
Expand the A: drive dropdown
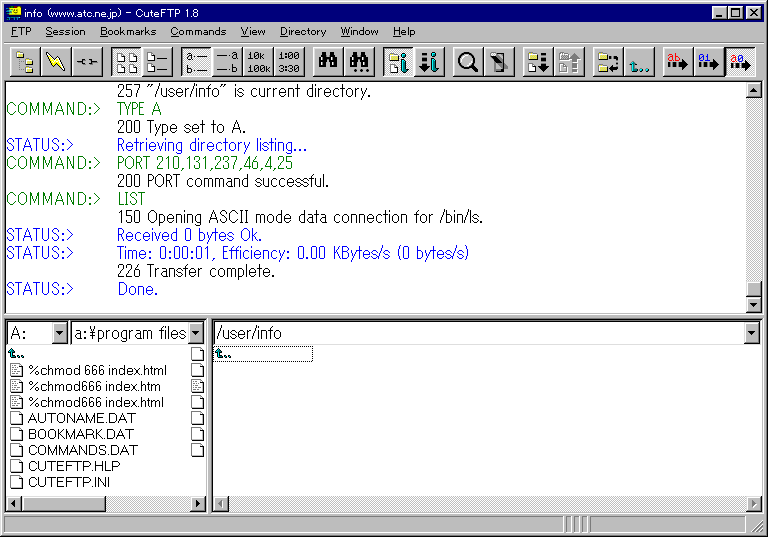59,333
